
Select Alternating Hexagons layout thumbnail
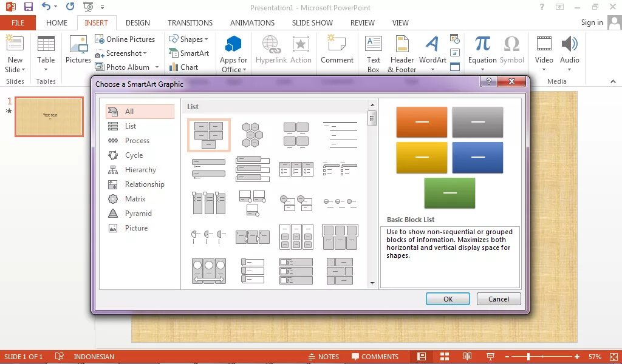(252, 135)
